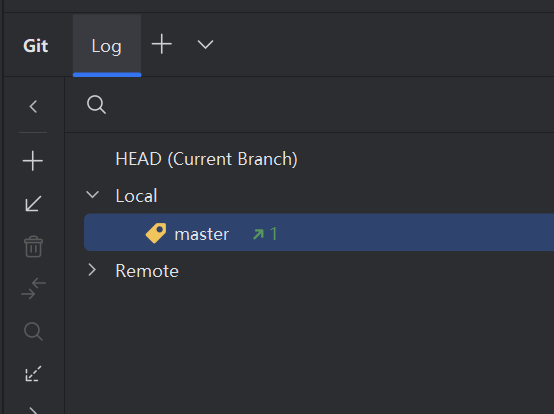Screen dimensions: 554x414
Task: Click the Compare with Current arrows icon
Action: 34,289
